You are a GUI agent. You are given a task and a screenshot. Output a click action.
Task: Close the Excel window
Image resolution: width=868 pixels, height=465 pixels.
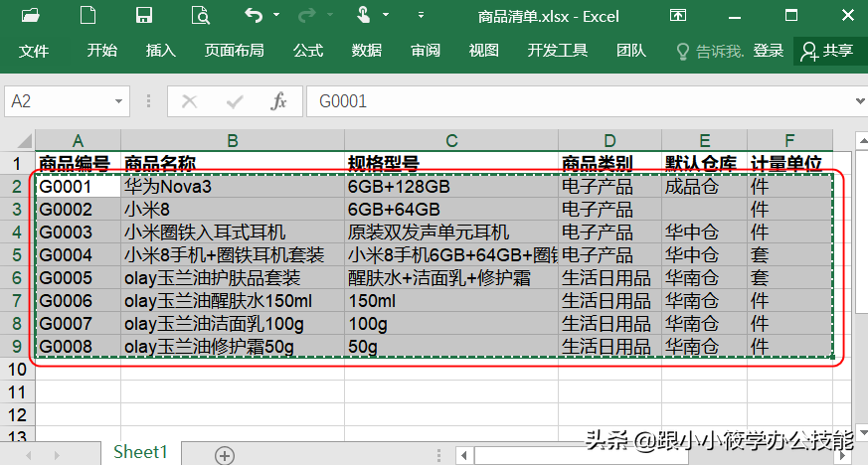[848, 15]
